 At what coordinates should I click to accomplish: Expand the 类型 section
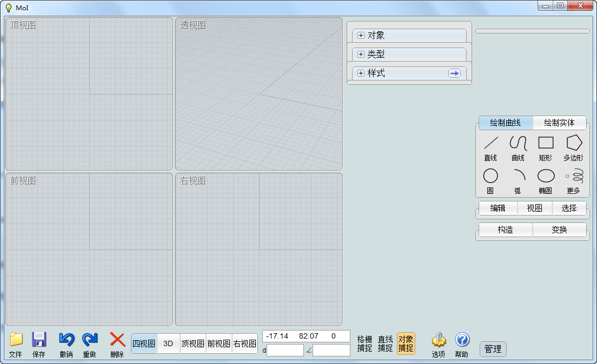pyautogui.click(x=409, y=54)
